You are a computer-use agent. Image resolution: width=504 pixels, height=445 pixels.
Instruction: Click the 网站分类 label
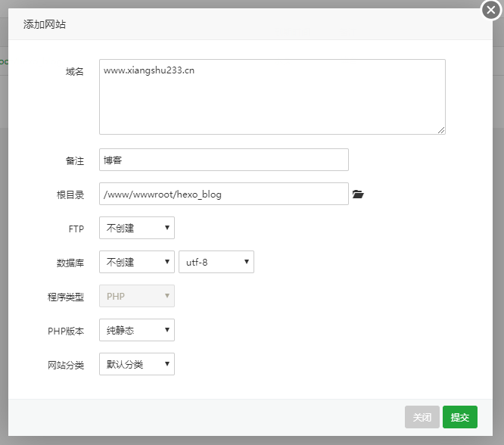(65, 365)
